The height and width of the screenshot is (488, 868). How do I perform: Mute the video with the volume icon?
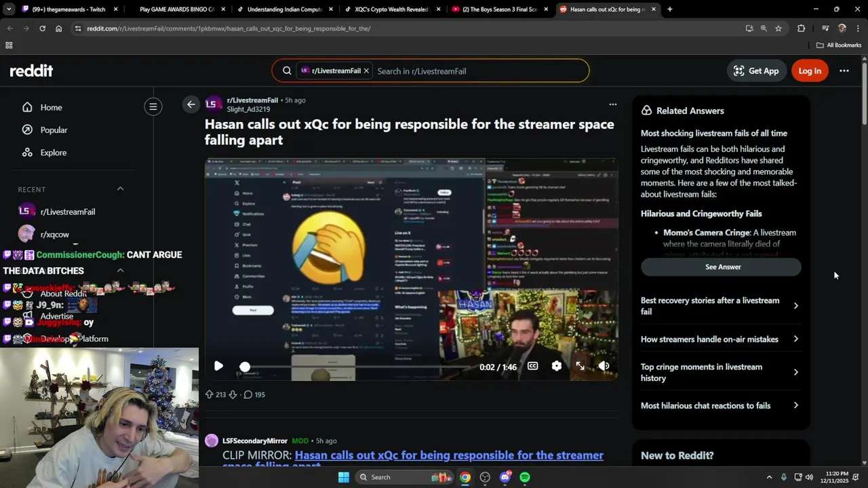(x=604, y=366)
